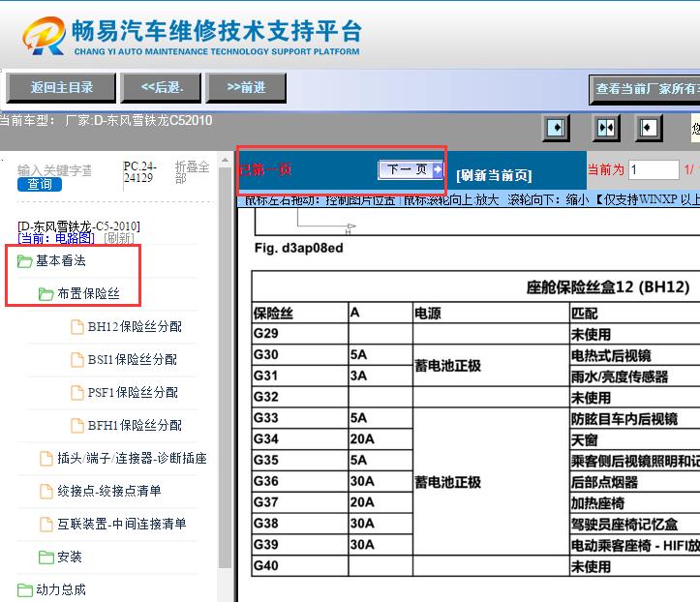
Task: Open 绞接点-绞接点清单 item
Action: (109, 491)
